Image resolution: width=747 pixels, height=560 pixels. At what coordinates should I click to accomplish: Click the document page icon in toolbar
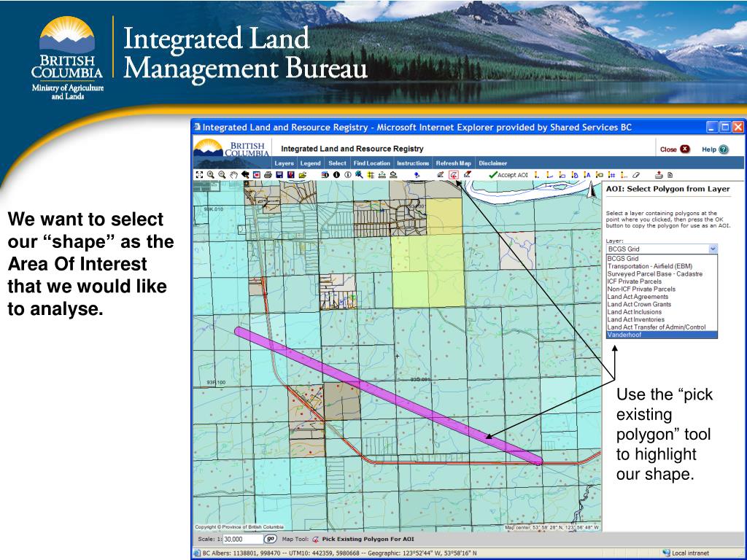click(670, 175)
